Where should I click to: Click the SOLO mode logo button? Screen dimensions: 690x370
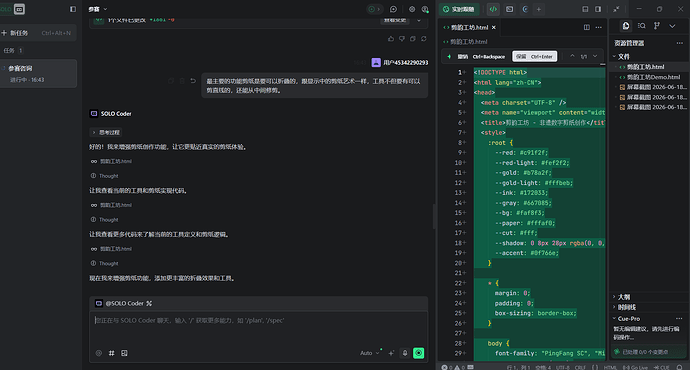tap(19, 9)
